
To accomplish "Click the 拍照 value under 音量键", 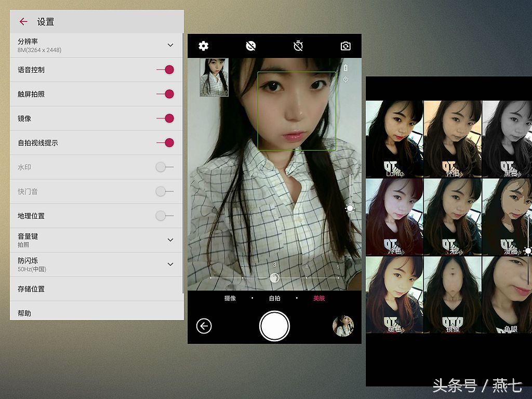I will 23,245.
